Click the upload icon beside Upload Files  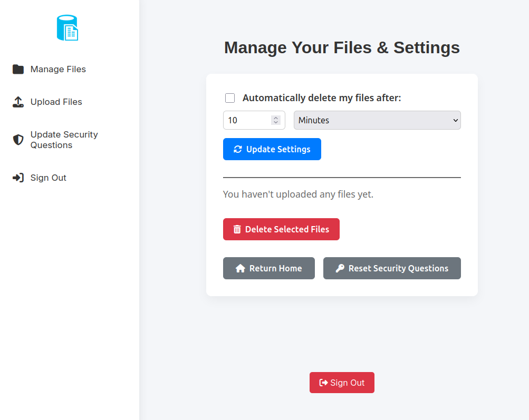coord(18,102)
